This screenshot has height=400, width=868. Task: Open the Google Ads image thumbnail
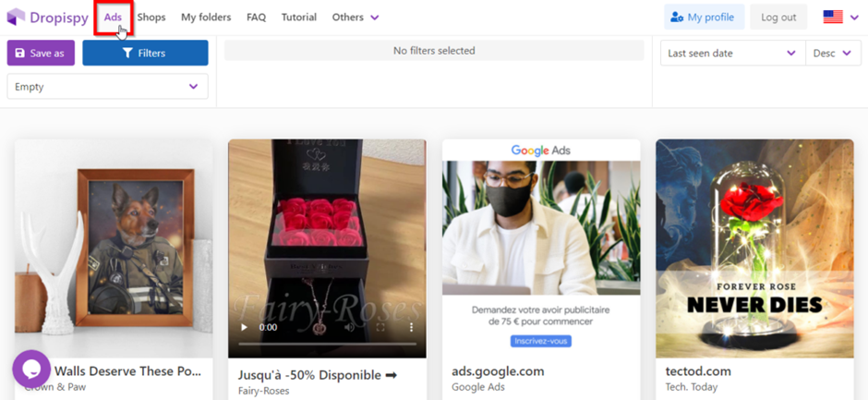click(541, 248)
